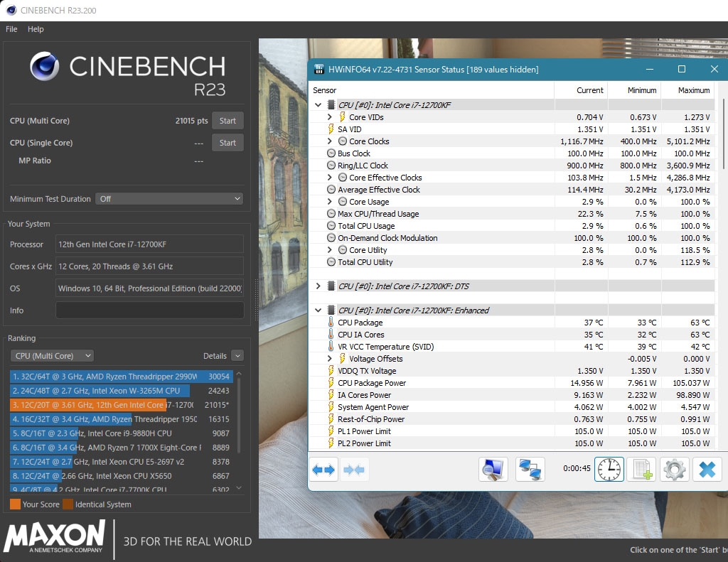
Task: Click the Rest-of-Chip Power row
Action: tap(512, 418)
